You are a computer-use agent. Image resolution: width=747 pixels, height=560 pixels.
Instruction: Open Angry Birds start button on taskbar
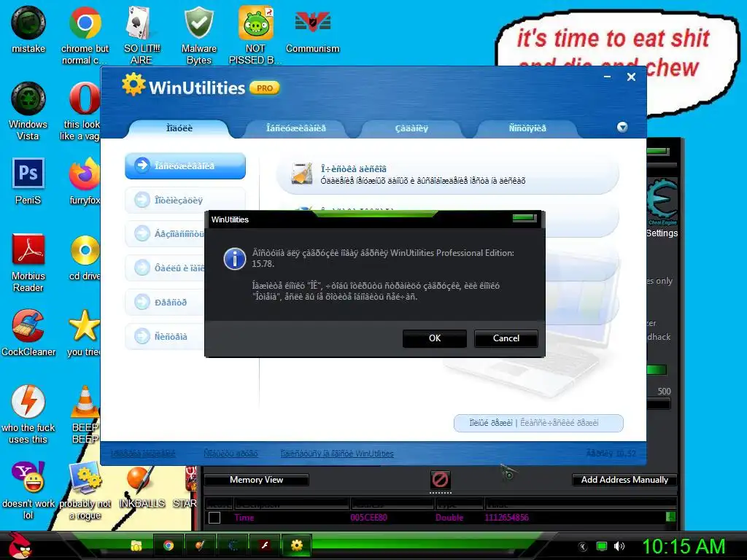pos(19,545)
